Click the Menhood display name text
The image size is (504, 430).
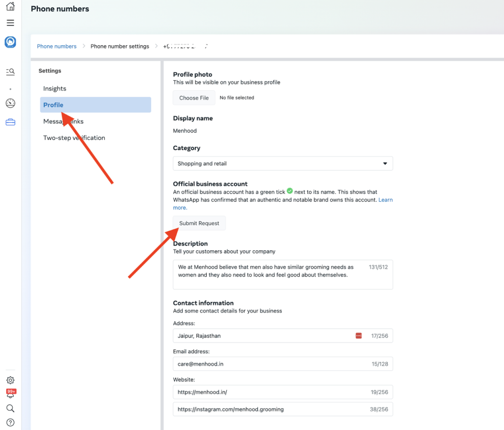(185, 131)
